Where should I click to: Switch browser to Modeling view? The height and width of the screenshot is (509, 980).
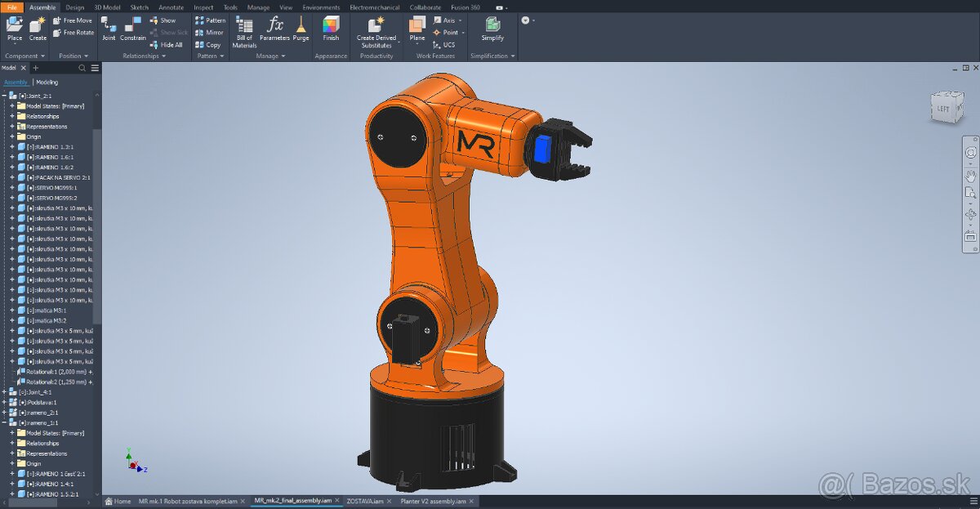(47, 82)
